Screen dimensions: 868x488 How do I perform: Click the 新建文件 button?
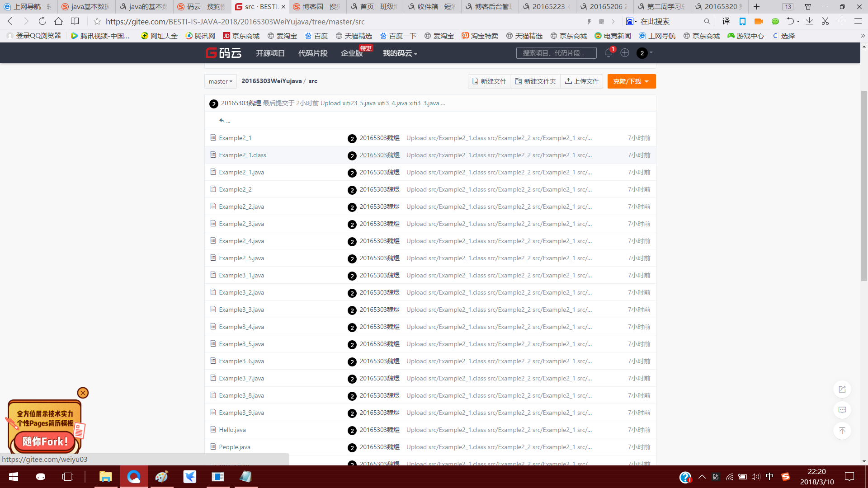point(489,81)
